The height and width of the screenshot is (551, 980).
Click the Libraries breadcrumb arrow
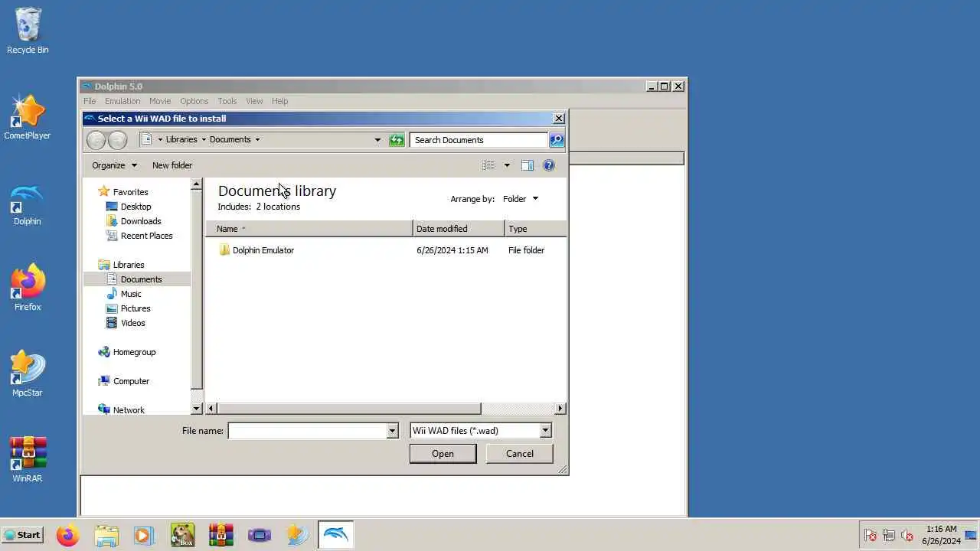(x=204, y=140)
